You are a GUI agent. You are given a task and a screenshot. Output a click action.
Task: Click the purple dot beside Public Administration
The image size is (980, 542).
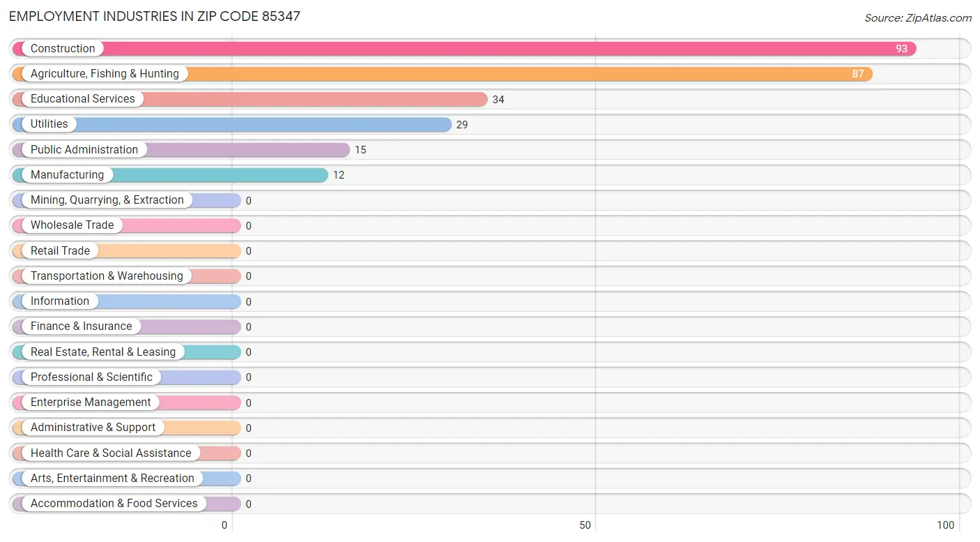[20, 150]
